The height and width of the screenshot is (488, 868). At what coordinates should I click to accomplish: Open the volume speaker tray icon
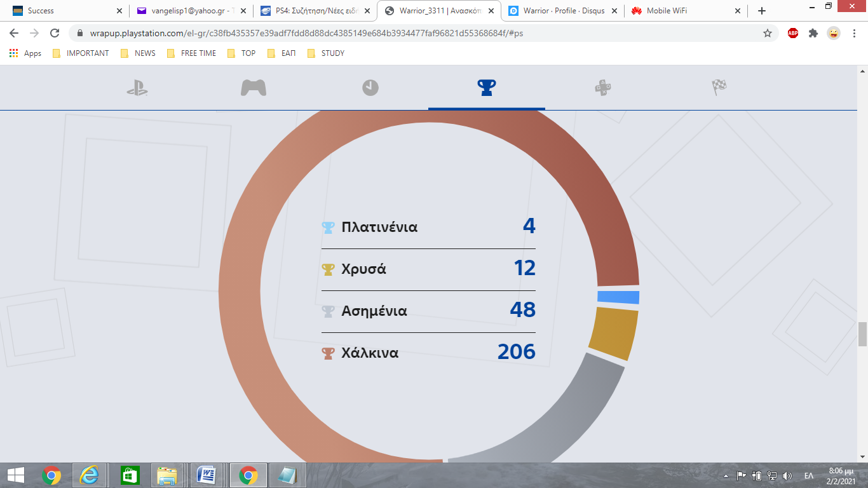click(x=787, y=476)
